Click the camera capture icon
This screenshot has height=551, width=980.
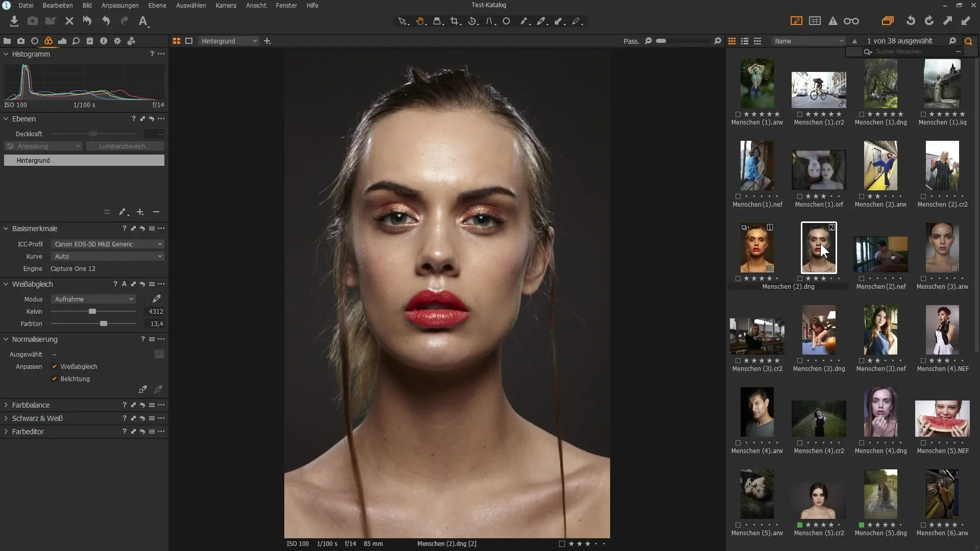pos(33,21)
